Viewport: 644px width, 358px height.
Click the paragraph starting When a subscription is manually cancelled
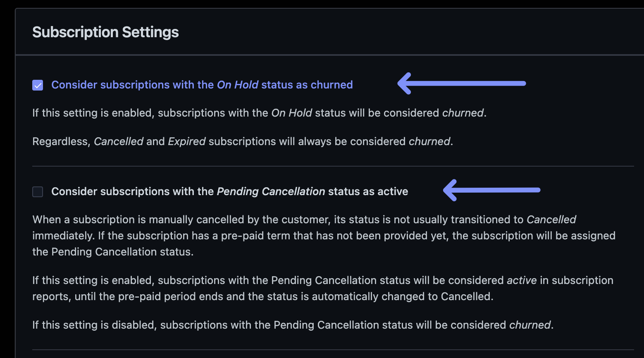[x=324, y=236]
